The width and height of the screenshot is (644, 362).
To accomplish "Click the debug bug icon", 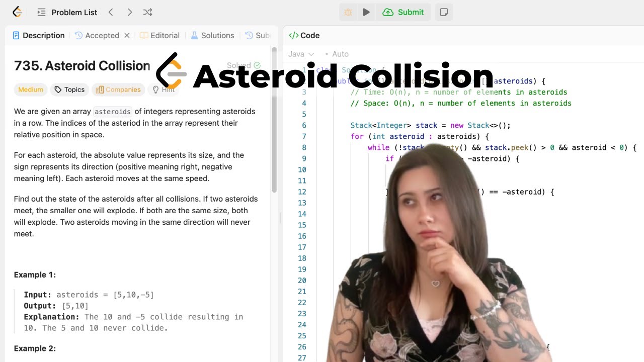I will 348,12.
